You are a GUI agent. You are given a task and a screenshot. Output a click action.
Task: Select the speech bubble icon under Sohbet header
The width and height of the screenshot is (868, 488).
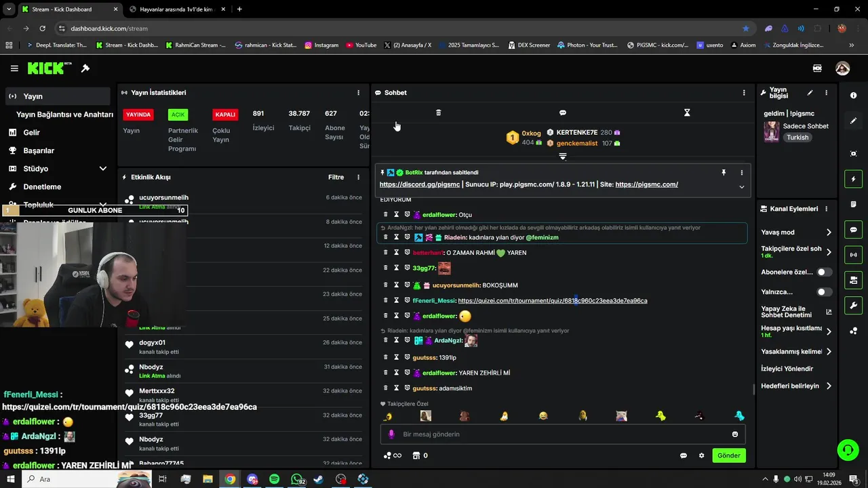point(562,113)
